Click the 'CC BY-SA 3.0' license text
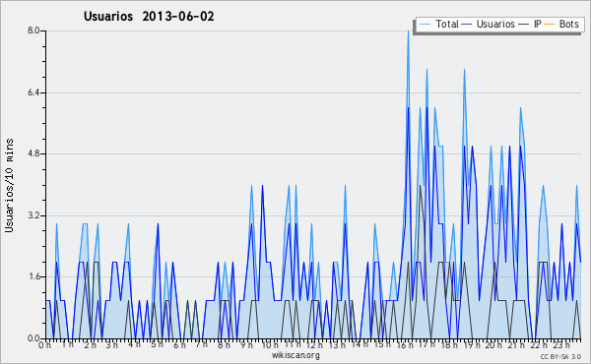The width and height of the screenshot is (591, 364). 560,356
